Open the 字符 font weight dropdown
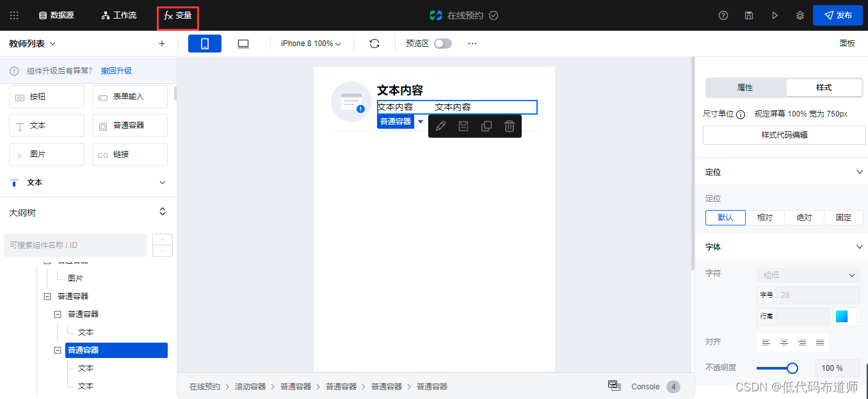This screenshot has height=399, width=868. (808, 275)
